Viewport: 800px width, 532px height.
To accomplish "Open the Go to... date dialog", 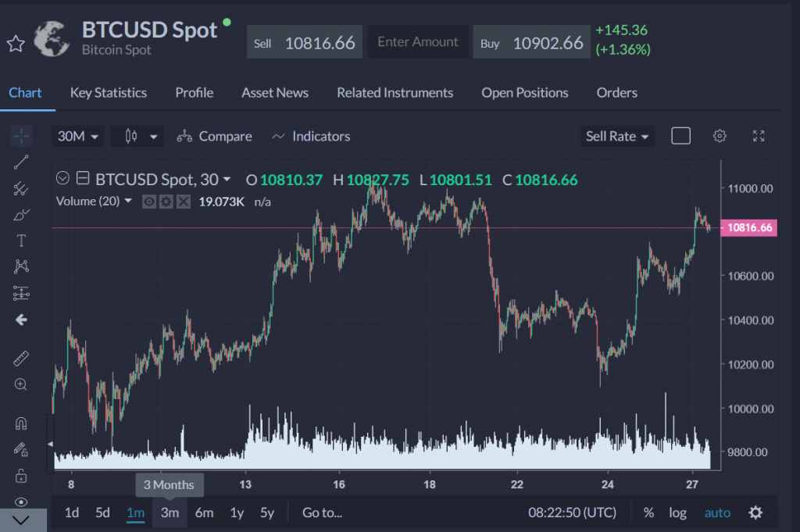I will (x=322, y=512).
